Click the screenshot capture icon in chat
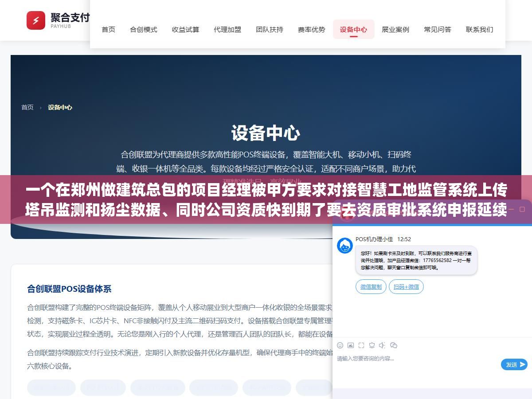The width and height of the screenshot is (532, 399). pos(361,345)
